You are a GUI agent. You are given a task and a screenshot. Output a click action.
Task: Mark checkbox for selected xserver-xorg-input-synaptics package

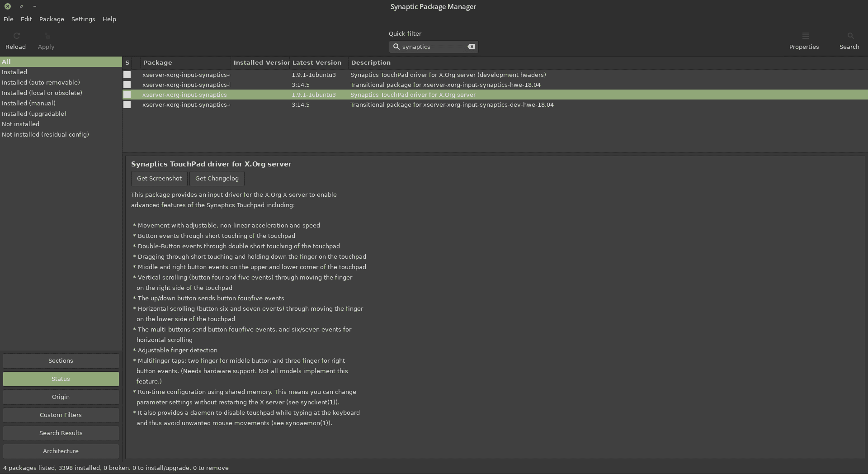point(127,95)
